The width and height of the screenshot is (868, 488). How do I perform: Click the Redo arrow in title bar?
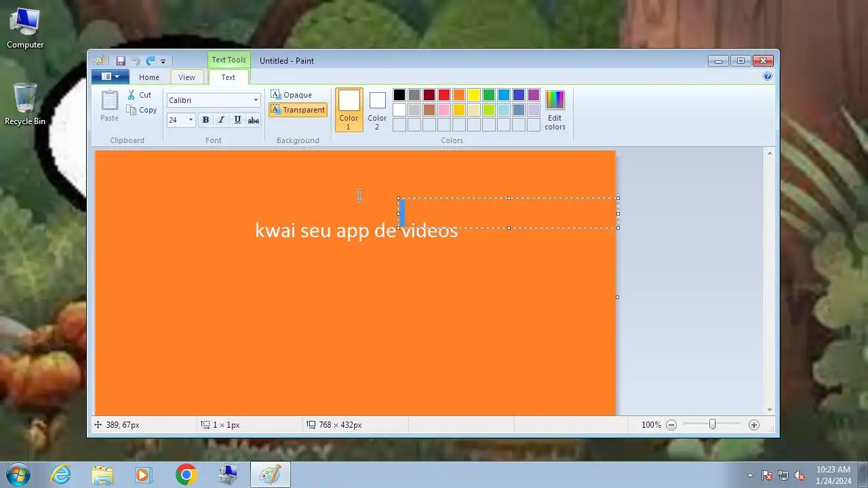[x=151, y=60]
